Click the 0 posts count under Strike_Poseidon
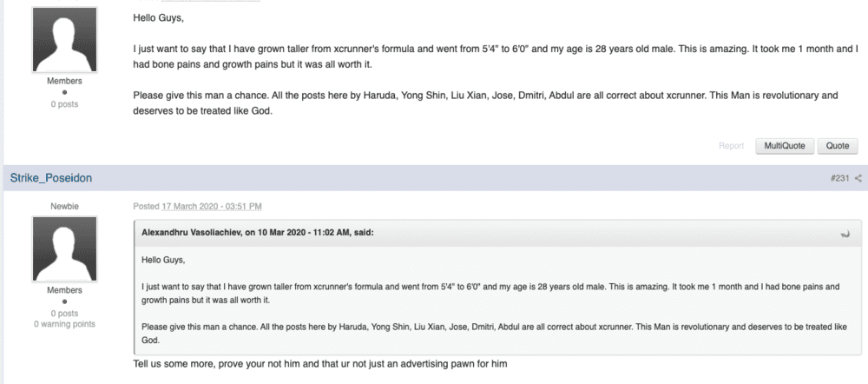Viewport: 868px width, 384px height. click(65, 313)
